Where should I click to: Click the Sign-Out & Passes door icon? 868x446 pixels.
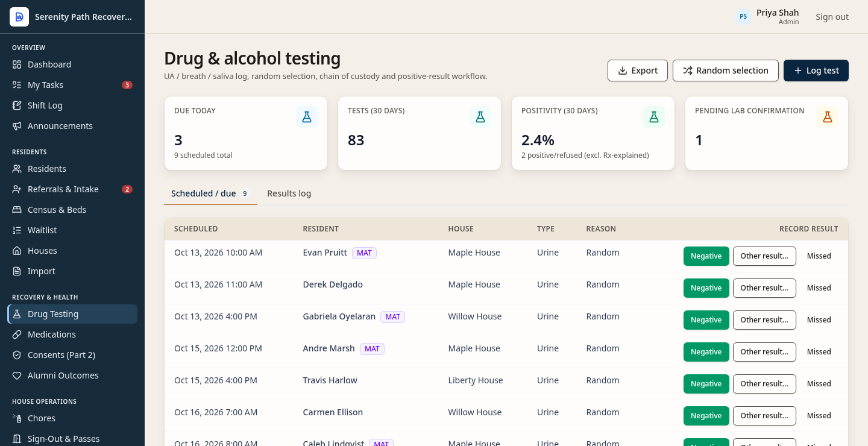17,439
